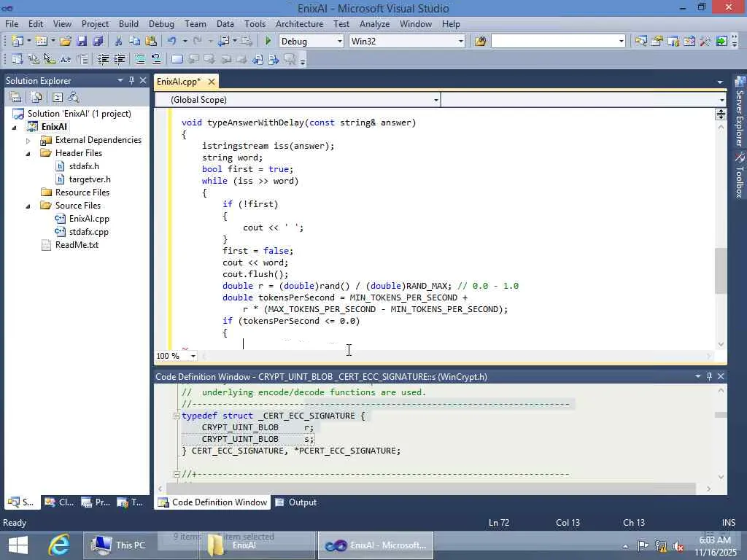The image size is (747, 560).
Task: Open the Debug menu
Action: (161, 24)
